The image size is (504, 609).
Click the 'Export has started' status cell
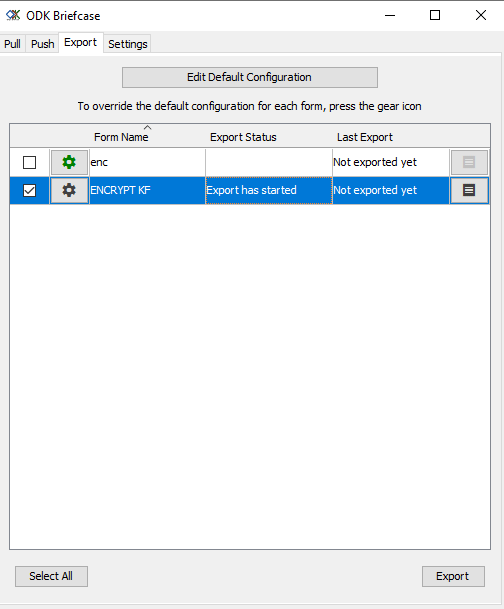(x=269, y=190)
